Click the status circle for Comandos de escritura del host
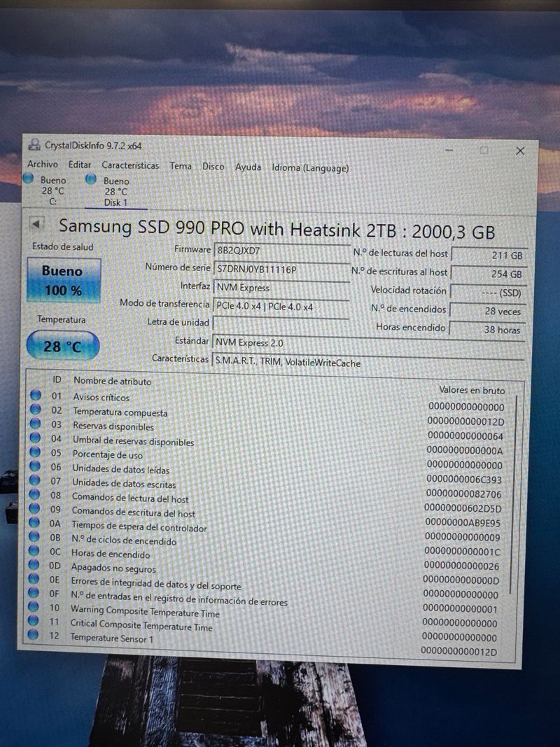560x747 pixels. pyautogui.click(x=34, y=508)
